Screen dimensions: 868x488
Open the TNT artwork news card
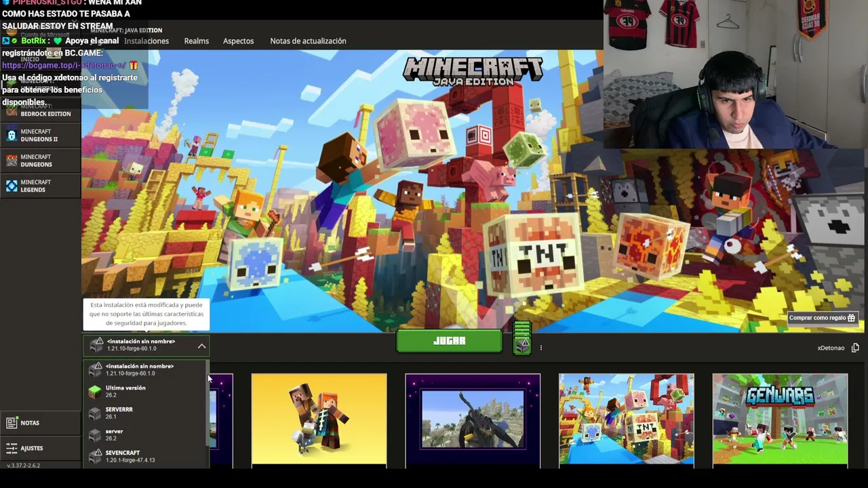click(626, 420)
